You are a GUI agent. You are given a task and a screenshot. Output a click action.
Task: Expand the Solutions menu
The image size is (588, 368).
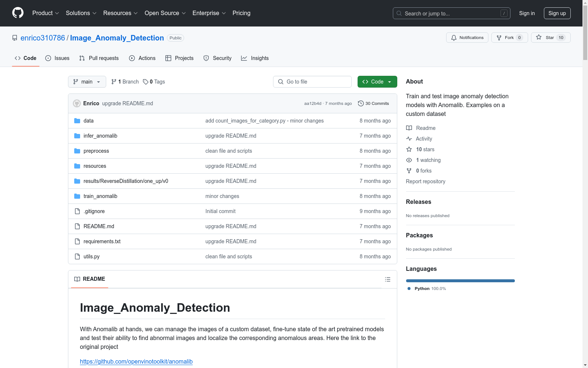[x=81, y=13]
